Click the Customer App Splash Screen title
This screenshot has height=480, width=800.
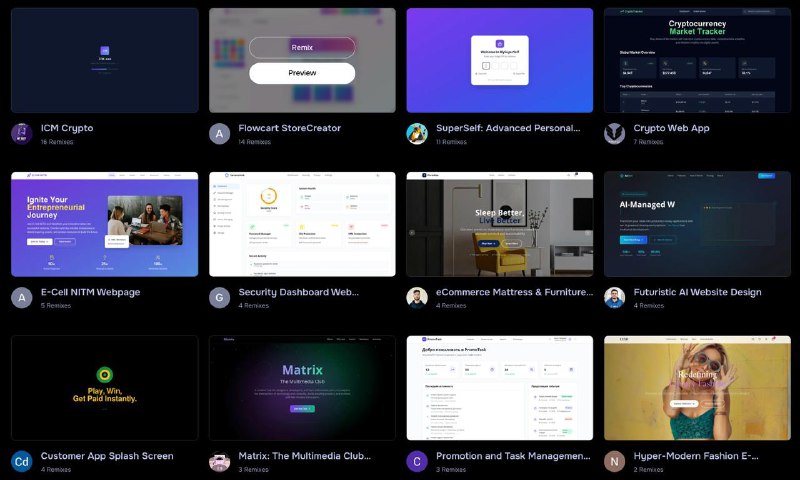click(x=107, y=456)
